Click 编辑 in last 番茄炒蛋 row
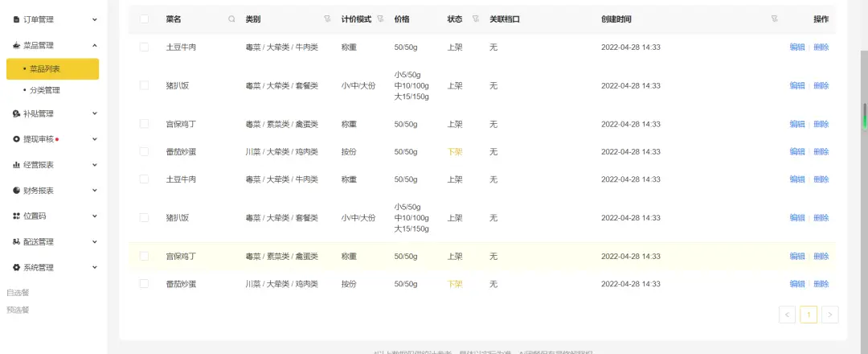 (x=797, y=284)
